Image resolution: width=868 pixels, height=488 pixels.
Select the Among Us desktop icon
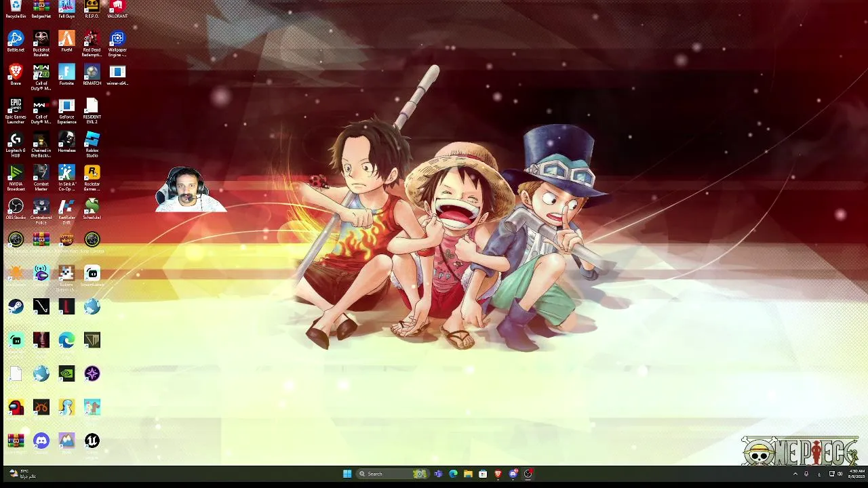16,407
